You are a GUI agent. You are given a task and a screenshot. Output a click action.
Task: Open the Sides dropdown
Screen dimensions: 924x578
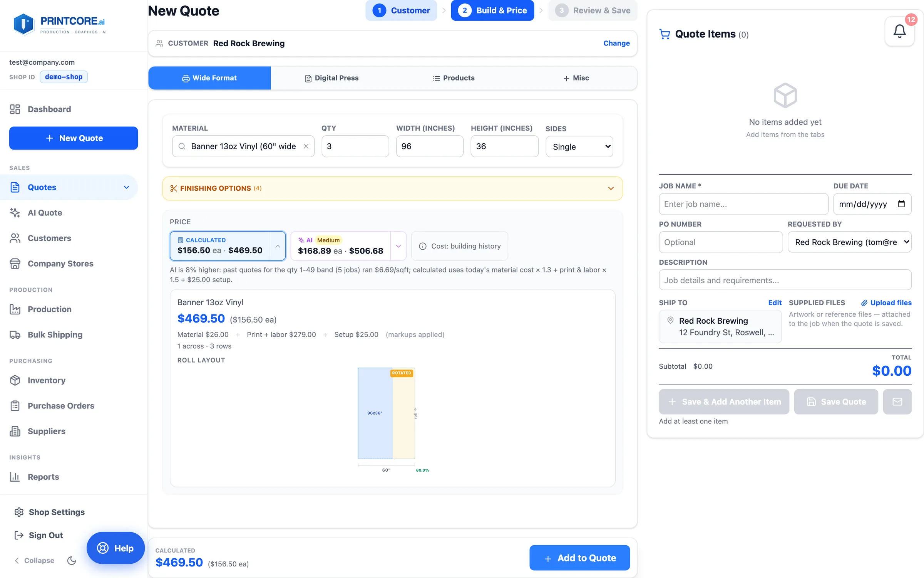point(579,146)
